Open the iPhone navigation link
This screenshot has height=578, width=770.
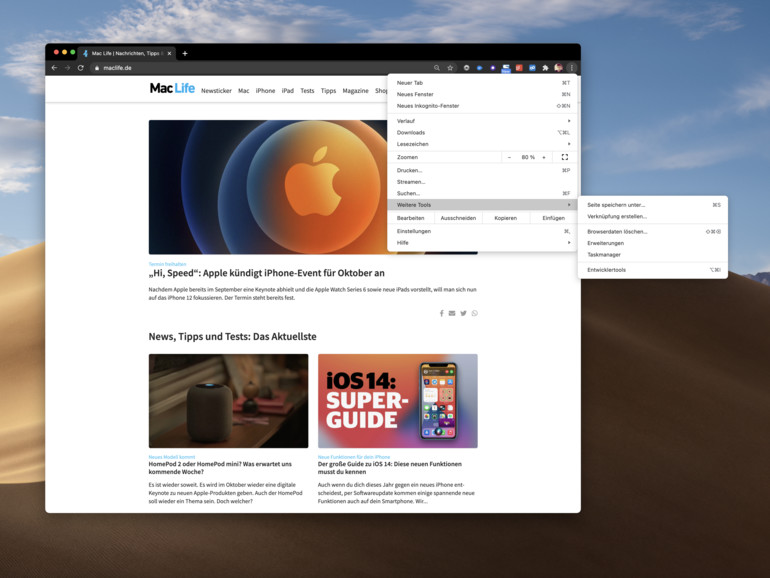tap(265, 91)
